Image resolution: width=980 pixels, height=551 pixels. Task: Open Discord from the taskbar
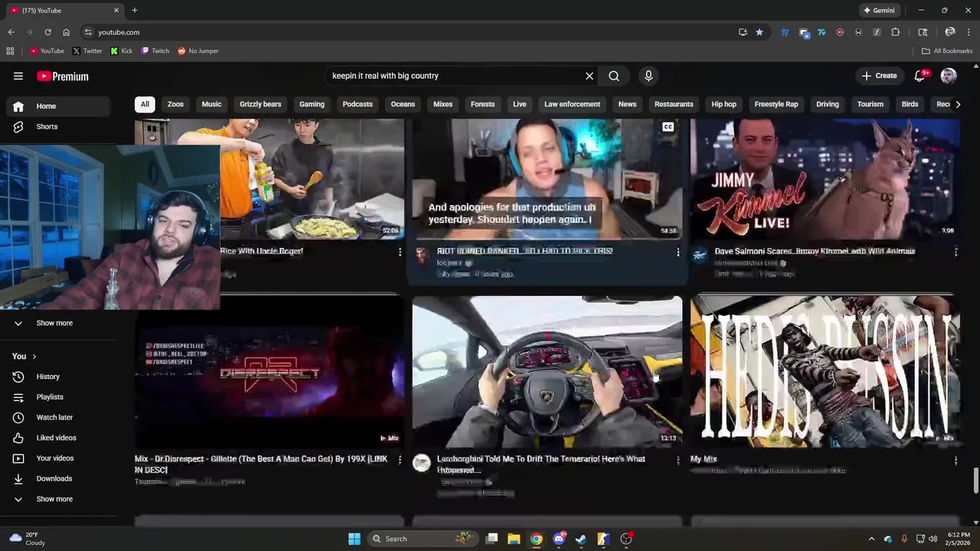(560, 539)
